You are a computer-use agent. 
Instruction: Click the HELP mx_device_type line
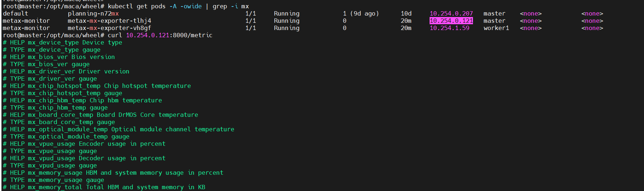pyautogui.click(x=62, y=42)
